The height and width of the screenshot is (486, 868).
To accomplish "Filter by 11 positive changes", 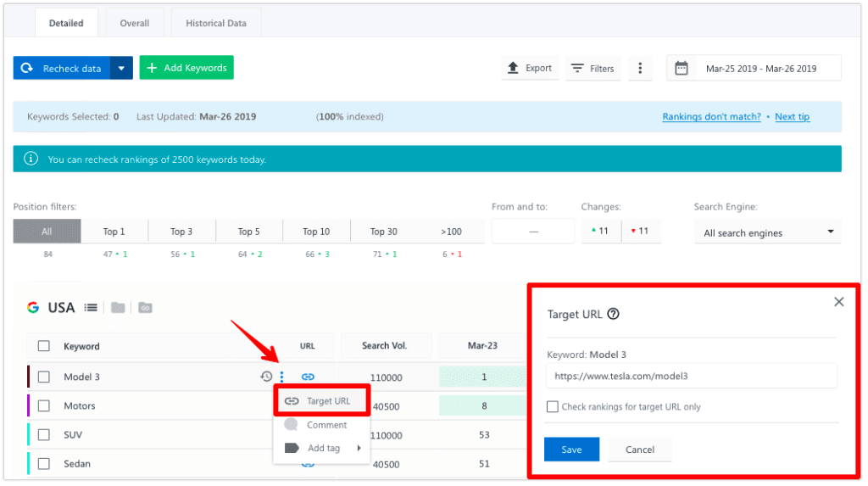I will coord(601,231).
